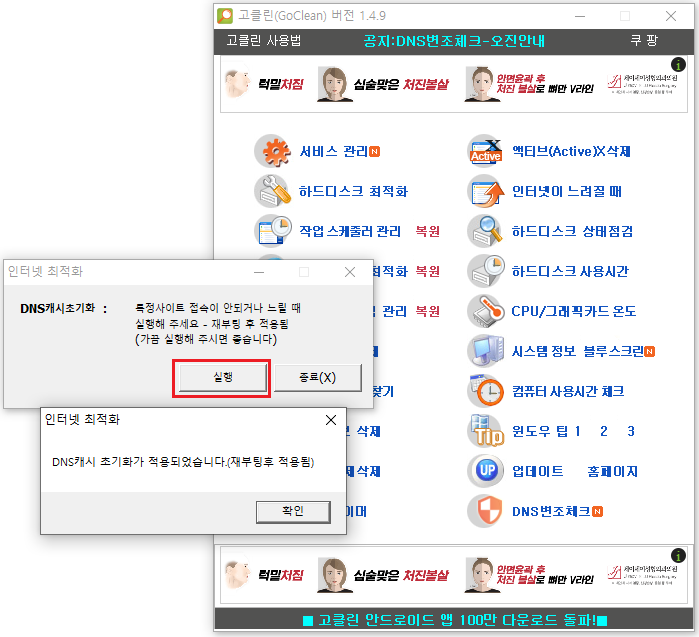Open 액티브(Active)X삭제 link
The image size is (699, 637).
point(571,152)
